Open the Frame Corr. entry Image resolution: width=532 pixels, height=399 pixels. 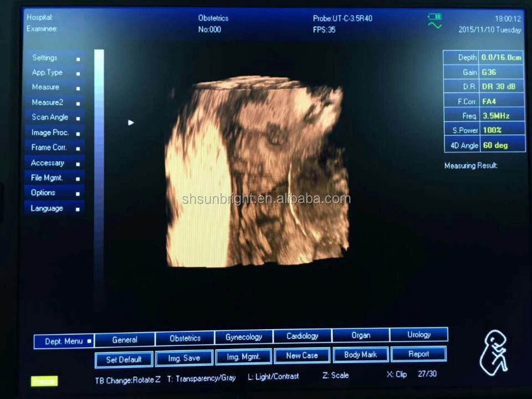(54, 147)
